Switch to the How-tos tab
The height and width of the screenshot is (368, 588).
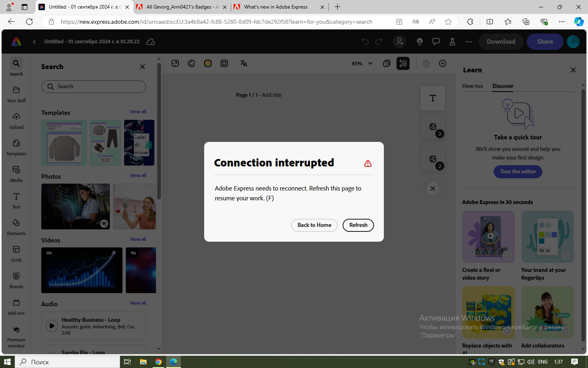tap(472, 86)
